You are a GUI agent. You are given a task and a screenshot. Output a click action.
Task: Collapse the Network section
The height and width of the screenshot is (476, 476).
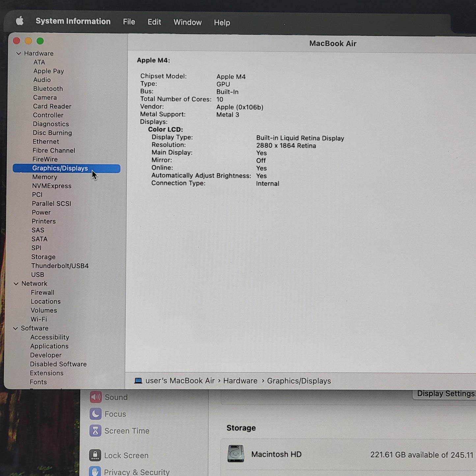click(16, 284)
